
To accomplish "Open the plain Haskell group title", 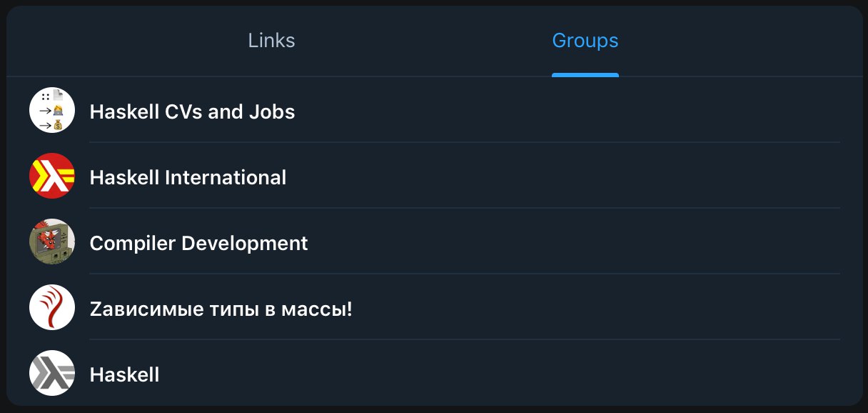I will point(124,374).
